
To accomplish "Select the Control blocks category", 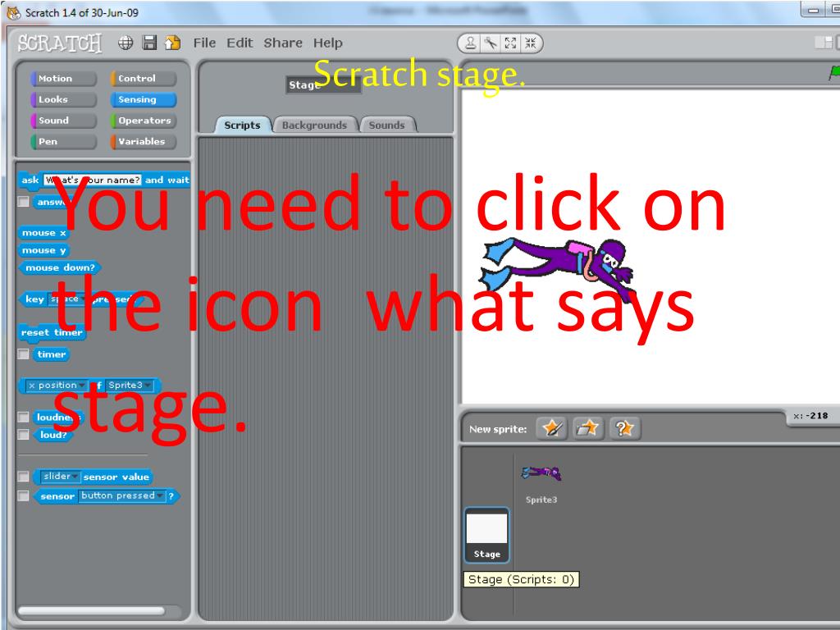I will pos(143,78).
